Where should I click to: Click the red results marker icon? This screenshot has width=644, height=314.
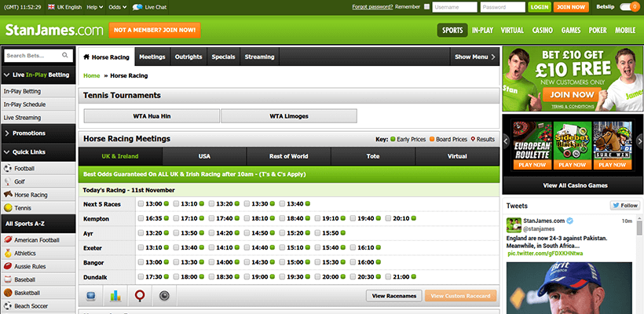pyautogui.click(x=140, y=295)
